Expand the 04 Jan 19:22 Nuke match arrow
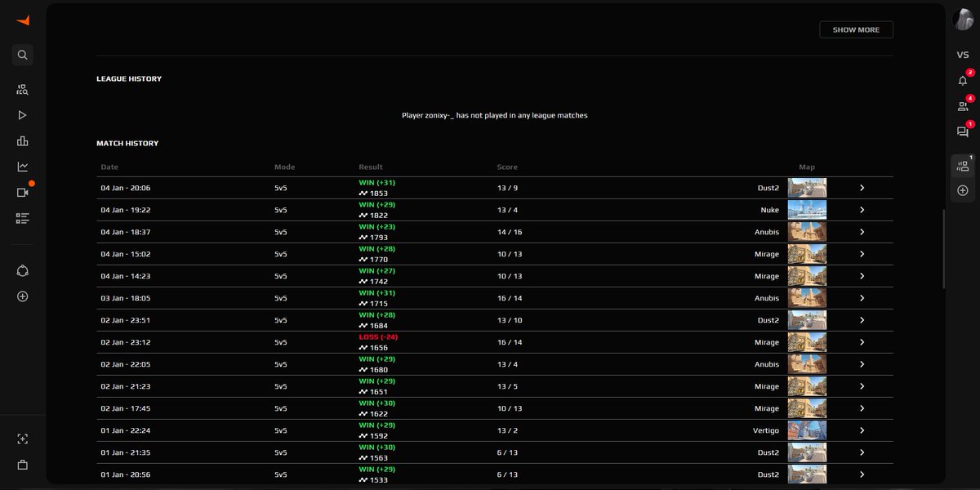Image resolution: width=980 pixels, height=490 pixels. click(x=862, y=210)
